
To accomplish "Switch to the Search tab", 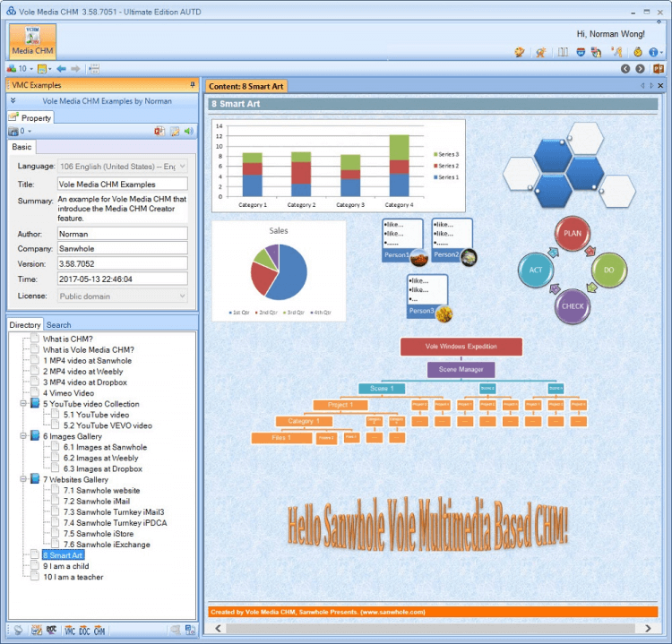I will [x=59, y=325].
